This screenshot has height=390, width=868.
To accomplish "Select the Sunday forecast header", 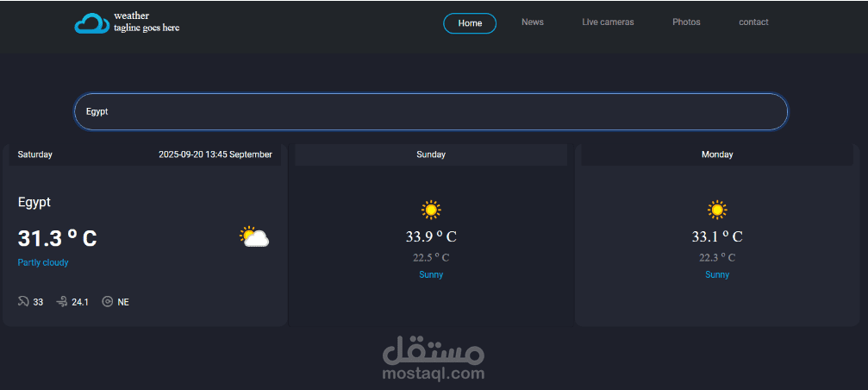I will (x=431, y=154).
